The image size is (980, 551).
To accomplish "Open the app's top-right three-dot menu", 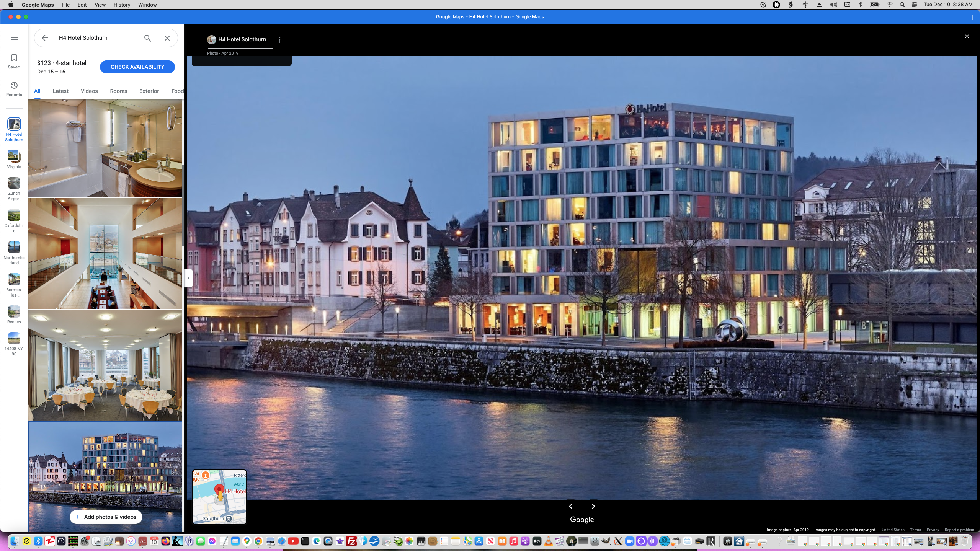I will coord(972,17).
